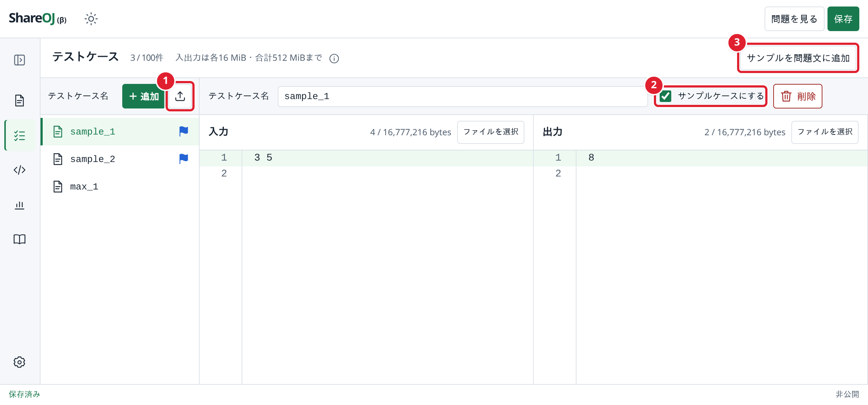Click the blue flag on sample_2 row
Viewport: 868px width, 405px height.
click(184, 159)
